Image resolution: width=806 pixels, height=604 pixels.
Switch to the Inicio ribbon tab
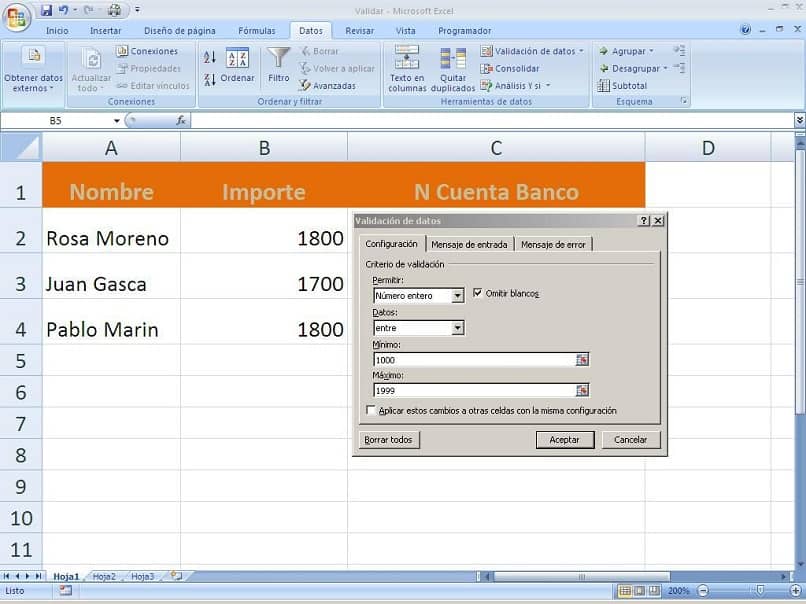click(x=57, y=30)
